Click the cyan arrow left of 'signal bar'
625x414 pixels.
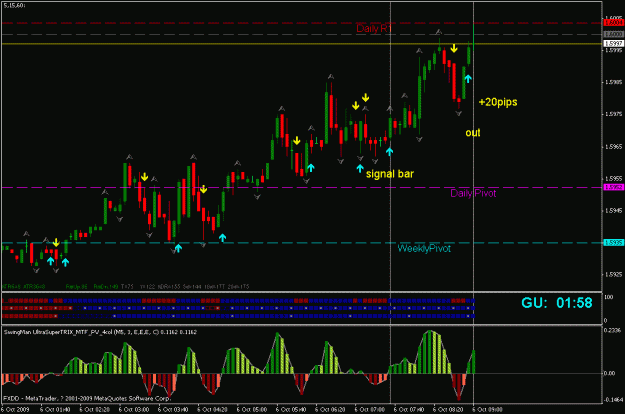(x=360, y=168)
